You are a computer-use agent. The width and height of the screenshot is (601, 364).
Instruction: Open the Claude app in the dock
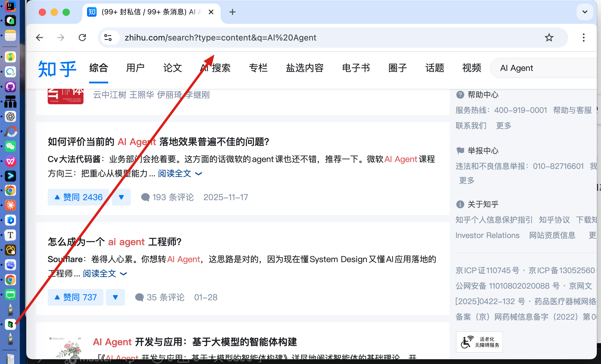pyautogui.click(x=10, y=205)
